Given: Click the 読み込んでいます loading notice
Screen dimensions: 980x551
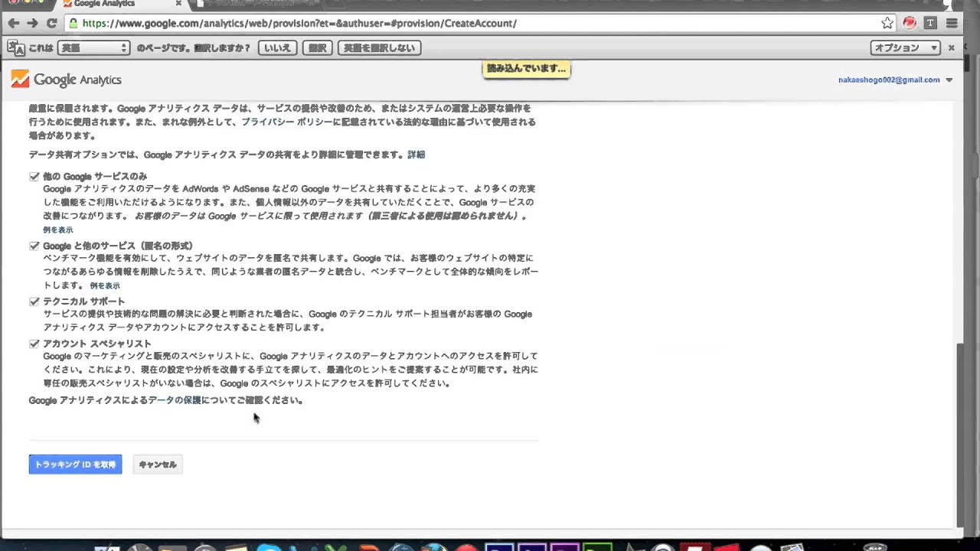Looking at the screenshot, I should 526,69.
